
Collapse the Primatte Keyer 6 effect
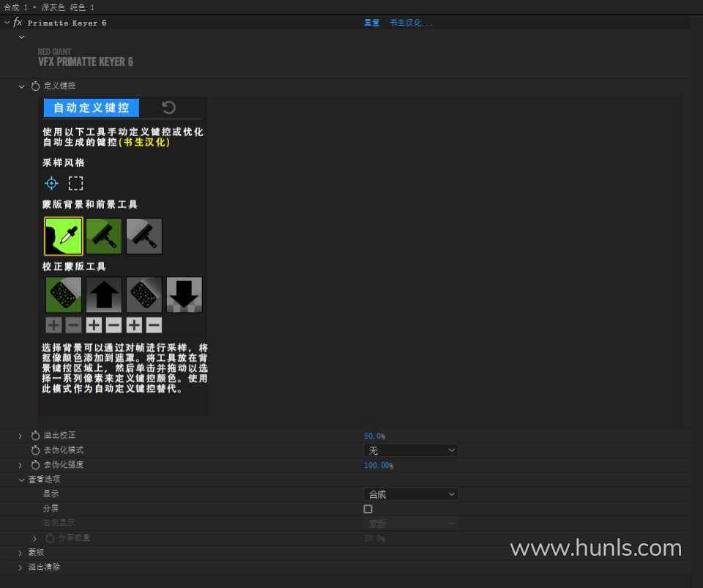7,23
